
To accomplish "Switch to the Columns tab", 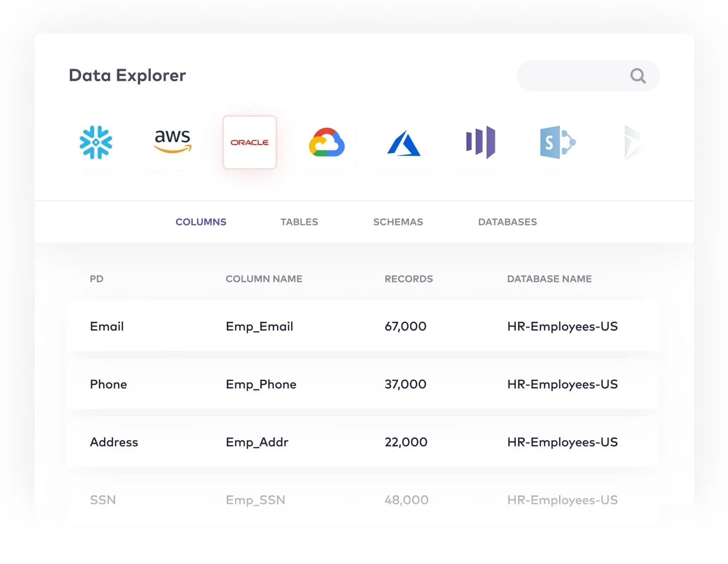I will tap(201, 222).
